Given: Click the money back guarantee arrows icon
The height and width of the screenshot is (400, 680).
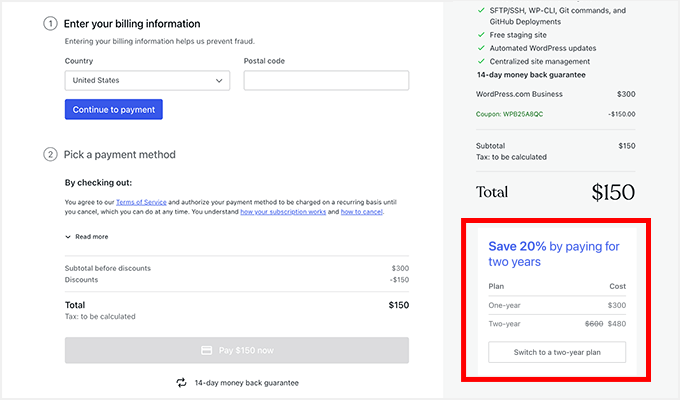Looking at the screenshot, I should (x=181, y=382).
